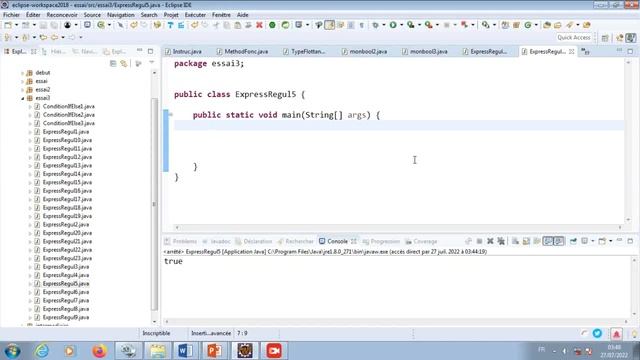Toggle Show Console When Standard Out Changes
The height and width of the screenshot is (360, 640).
coord(548,241)
